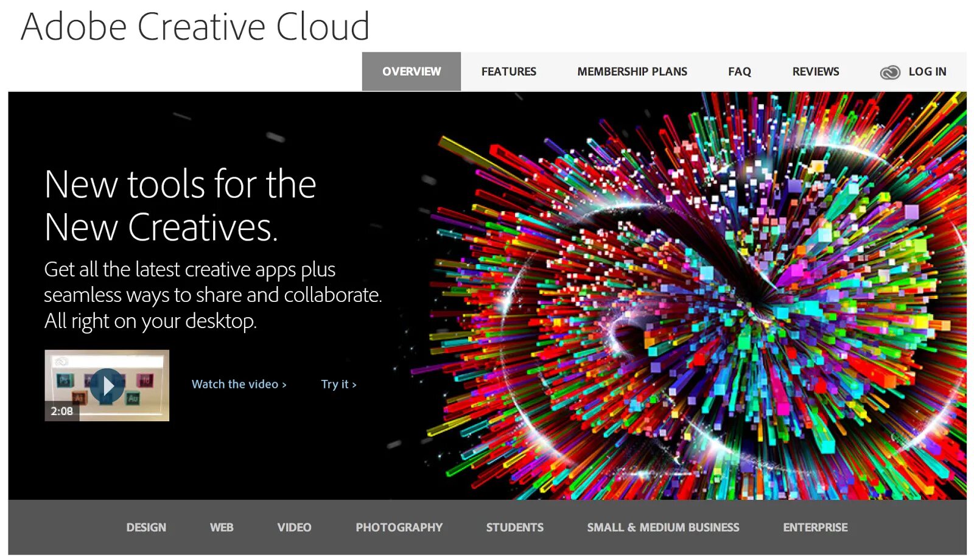Click the 'Get all the latest creative apps' paragraph
Image resolution: width=974 pixels, height=560 pixels.
(212, 295)
